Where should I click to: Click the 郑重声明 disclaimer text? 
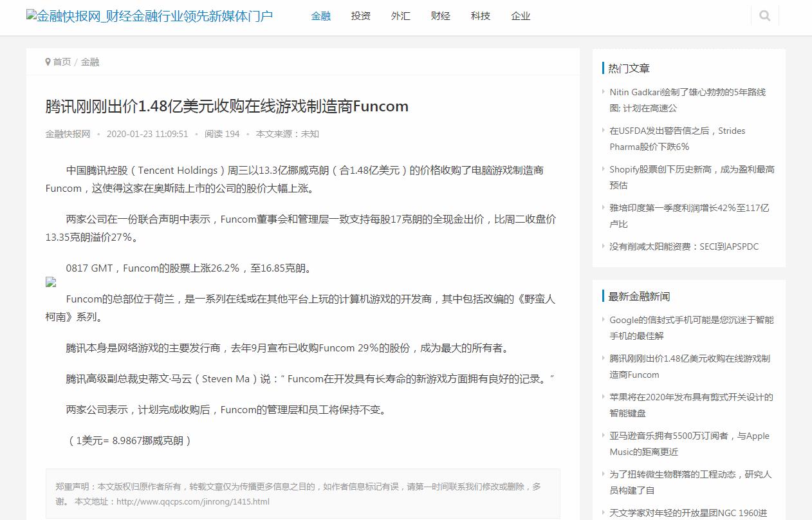(x=298, y=494)
